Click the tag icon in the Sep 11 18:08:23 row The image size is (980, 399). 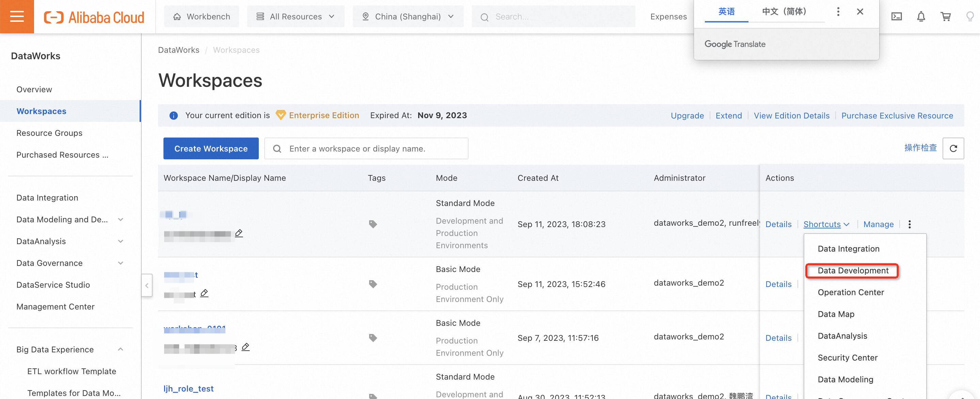(373, 224)
